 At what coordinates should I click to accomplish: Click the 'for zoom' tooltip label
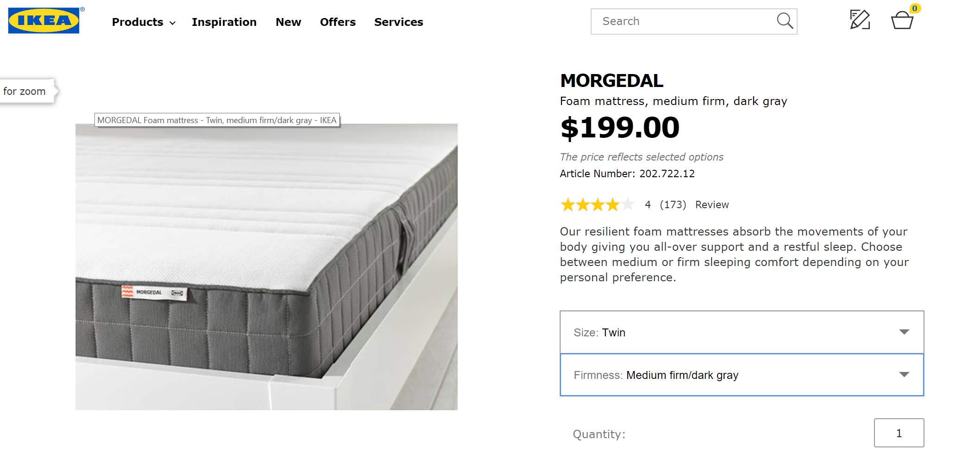(25, 91)
